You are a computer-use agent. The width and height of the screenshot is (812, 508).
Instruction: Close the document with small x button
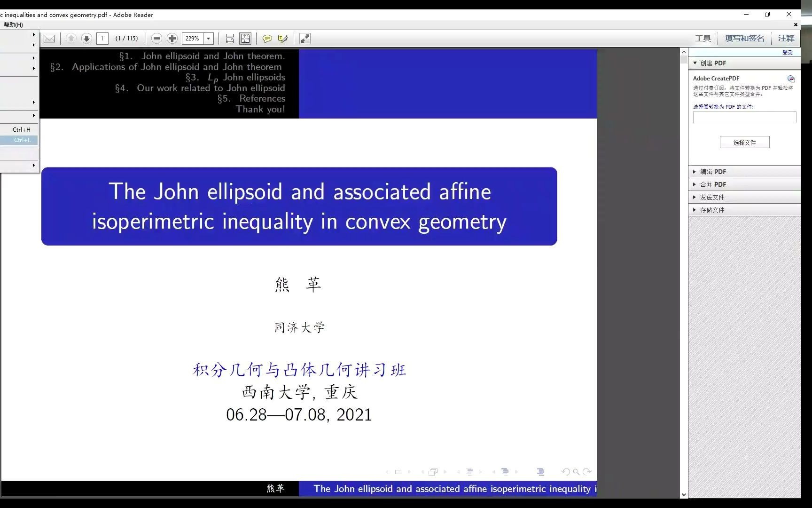click(x=796, y=24)
